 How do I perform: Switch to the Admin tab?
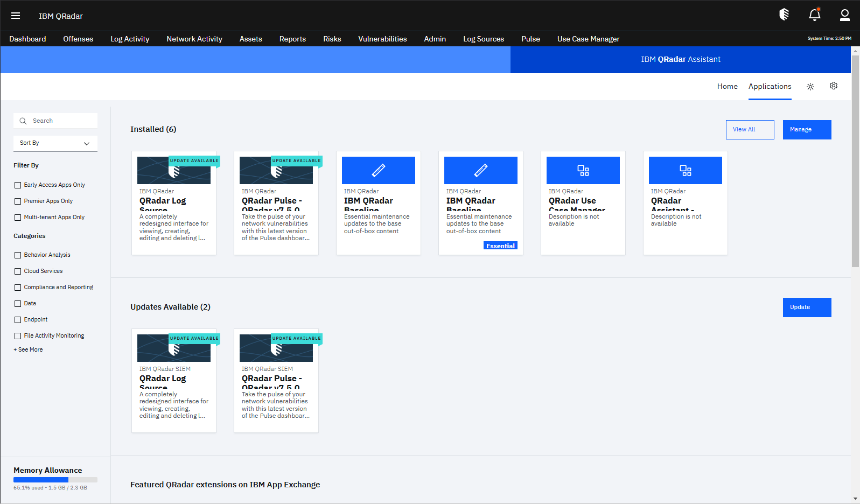pyautogui.click(x=435, y=39)
